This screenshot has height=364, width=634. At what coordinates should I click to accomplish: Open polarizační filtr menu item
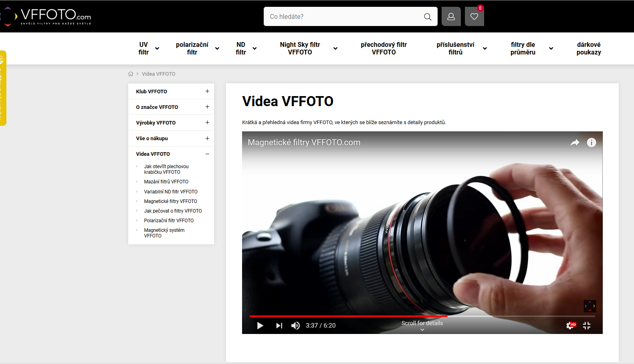tap(192, 48)
